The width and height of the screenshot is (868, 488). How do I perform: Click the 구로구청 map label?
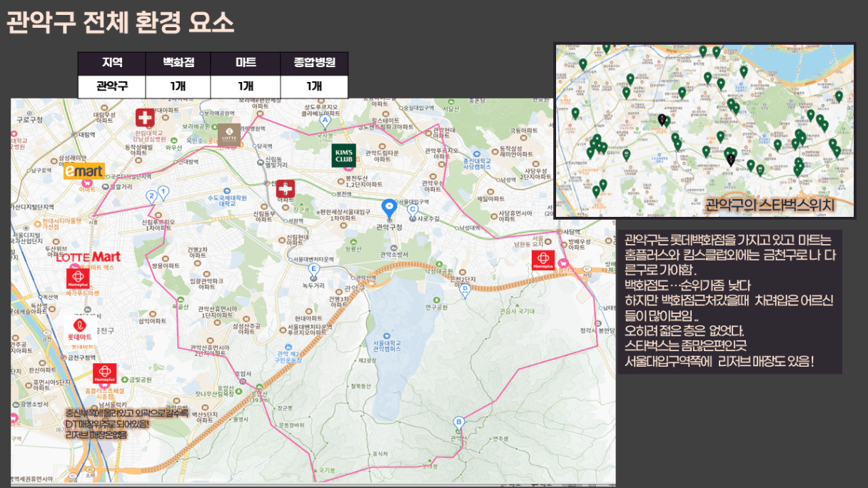tap(31, 121)
